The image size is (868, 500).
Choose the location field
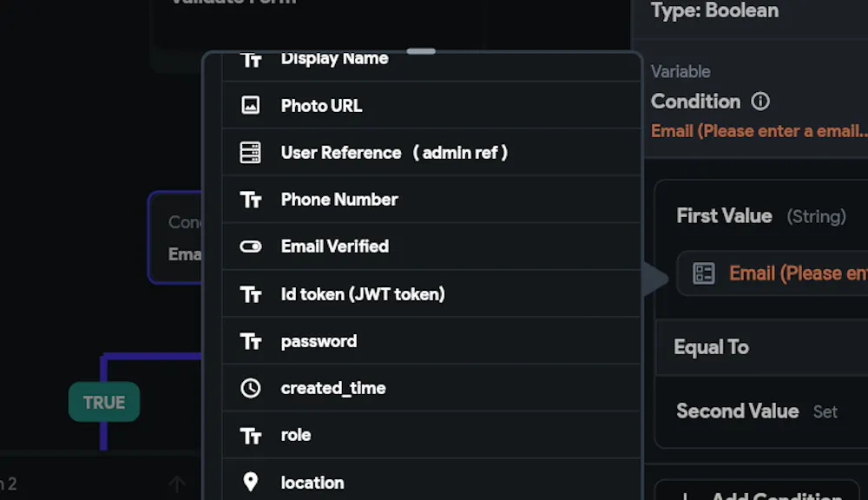[x=431, y=479]
